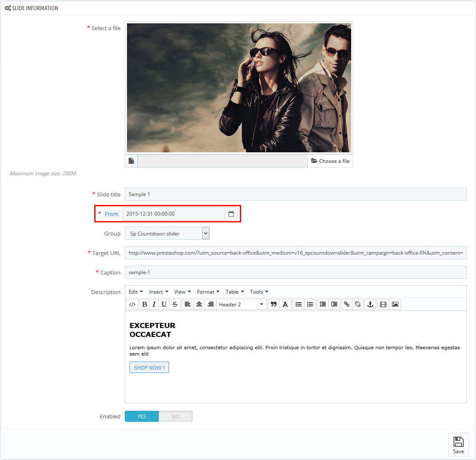Viewport: 476px width, 460px height.
Task: Insert an image into the description
Action: point(395,304)
